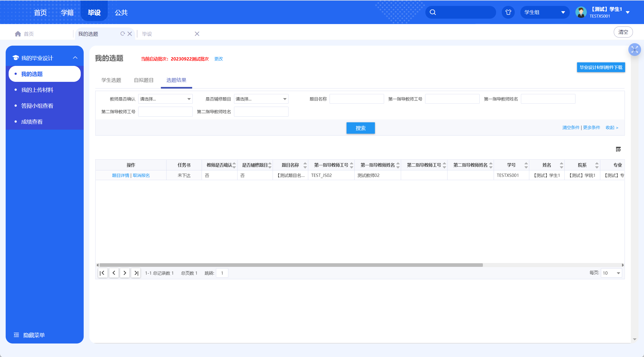Refresh the 我的选题 tab
This screenshot has width=644, height=357.
click(123, 34)
